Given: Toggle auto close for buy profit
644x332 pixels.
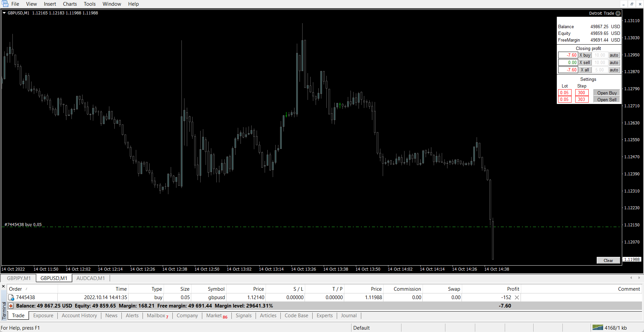Looking at the screenshot, I should 614,55.
